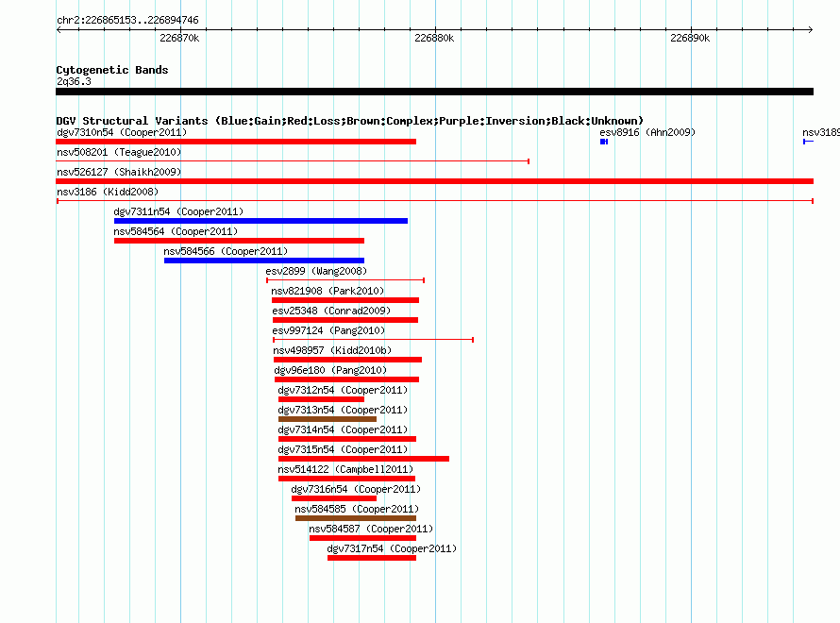Select the dgv7314n54 (Cooper2011) label
Image resolution: width=840 pixels, height=623 pixels.
(x=343, y=429)
